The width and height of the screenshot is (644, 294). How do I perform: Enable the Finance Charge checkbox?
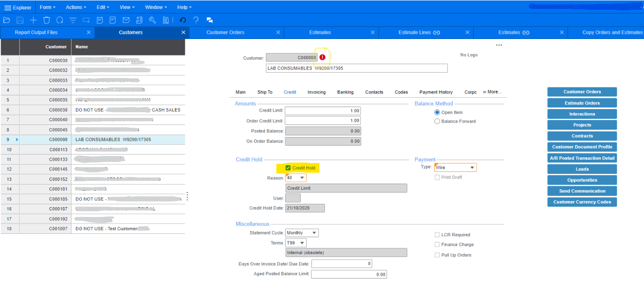437,245
